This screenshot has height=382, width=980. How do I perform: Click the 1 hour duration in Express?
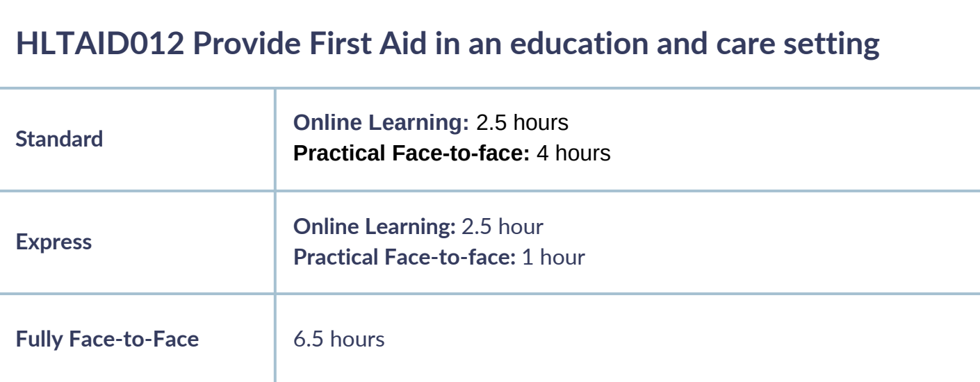tap(553, 258)
